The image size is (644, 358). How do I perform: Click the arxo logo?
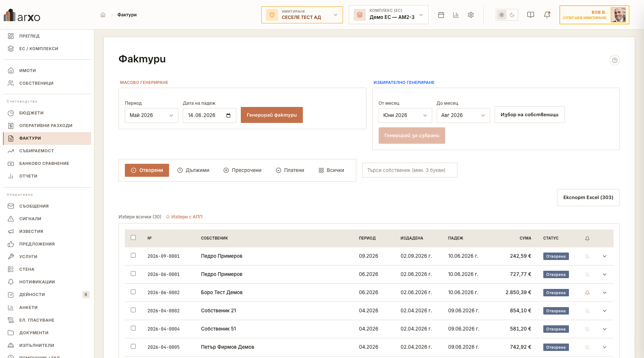(x=22, y=15)
